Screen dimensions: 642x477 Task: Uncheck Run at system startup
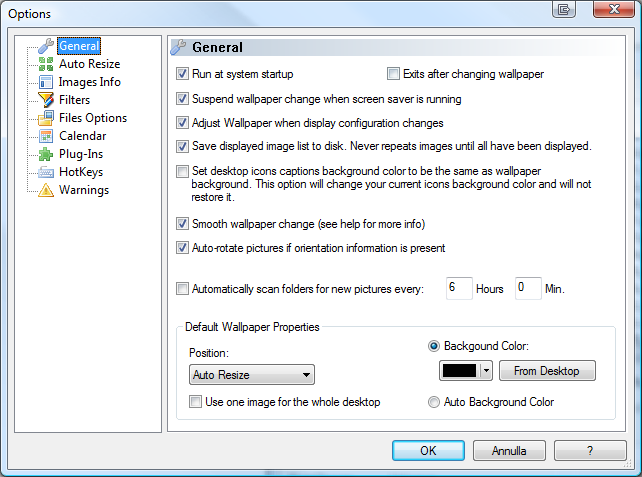[182, 74]
